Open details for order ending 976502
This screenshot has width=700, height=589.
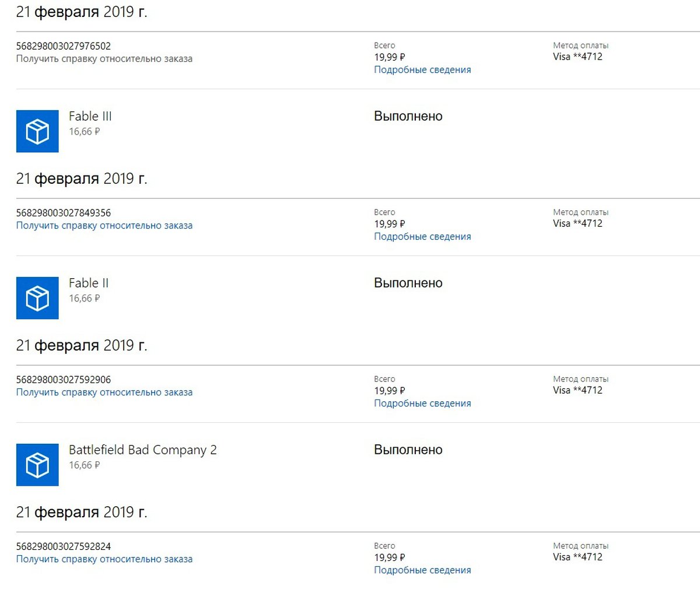click(x=422, y=70)
